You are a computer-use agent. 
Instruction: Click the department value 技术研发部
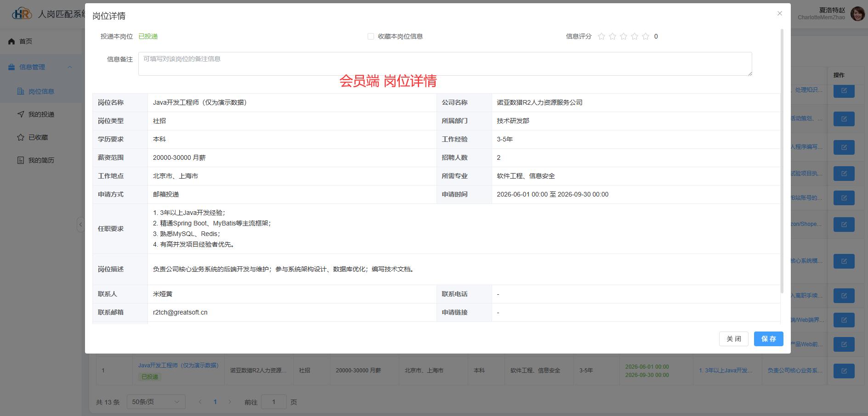click(x=513, y=121)
